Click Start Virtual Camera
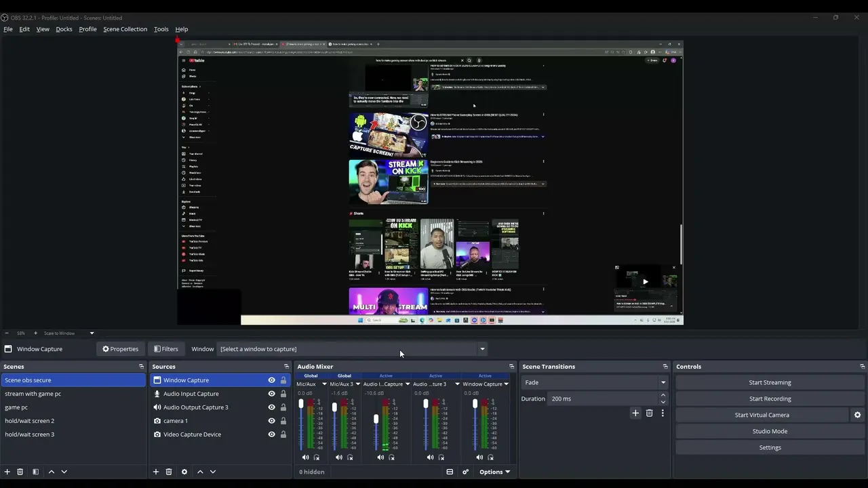 [x=762, y=415]
